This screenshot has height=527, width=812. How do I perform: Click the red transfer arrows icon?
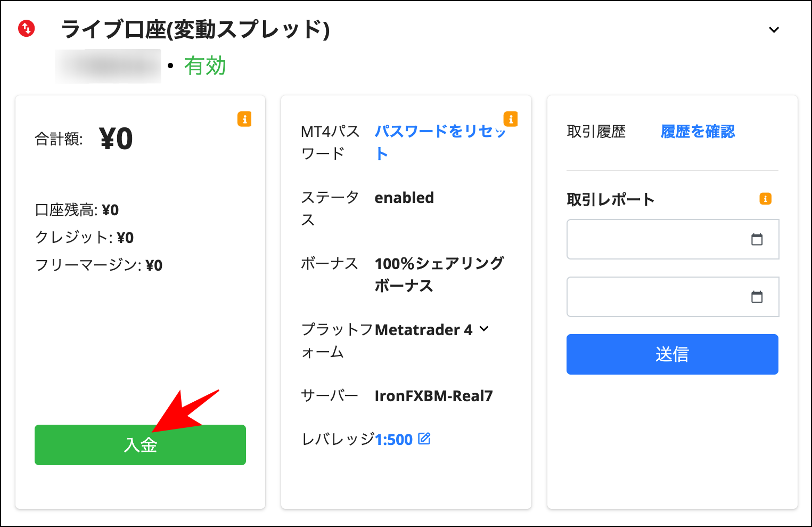(26, 28)
